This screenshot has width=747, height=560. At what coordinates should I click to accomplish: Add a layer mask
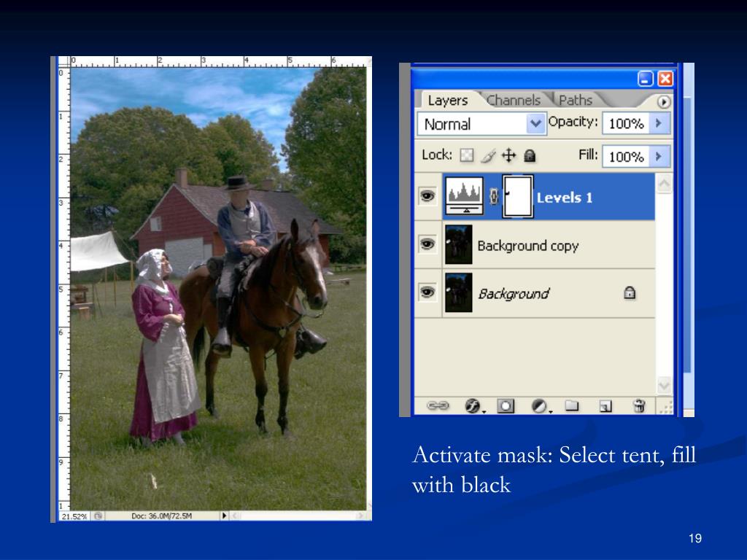point(506,405)
